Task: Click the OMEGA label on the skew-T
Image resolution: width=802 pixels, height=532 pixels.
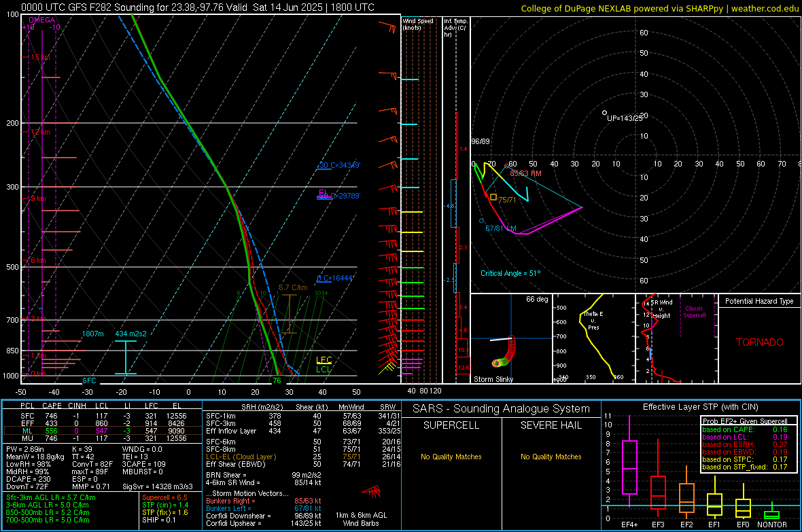Action: tap(42, 20)
